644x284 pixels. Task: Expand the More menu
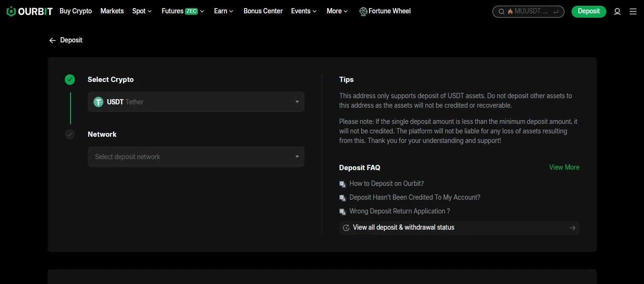pyautogui.click(x=337, y=11)
